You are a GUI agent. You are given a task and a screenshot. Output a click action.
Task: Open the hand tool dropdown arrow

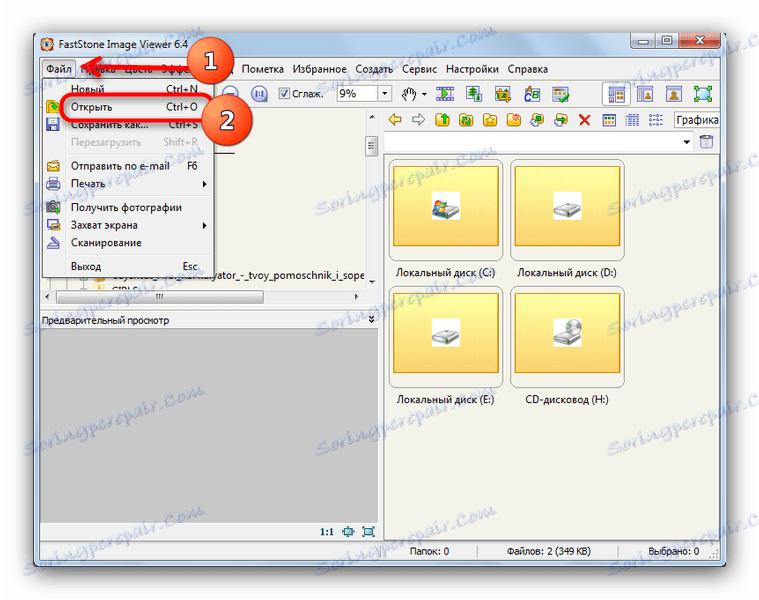(x=424, y=94)
